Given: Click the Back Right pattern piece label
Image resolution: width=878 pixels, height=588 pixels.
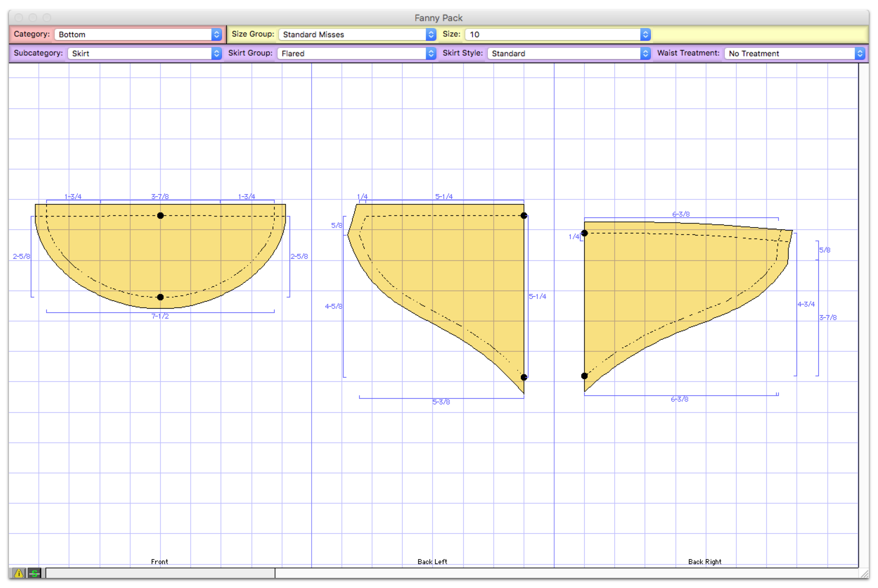Looking at the screenshot, I should pos(704,562).
